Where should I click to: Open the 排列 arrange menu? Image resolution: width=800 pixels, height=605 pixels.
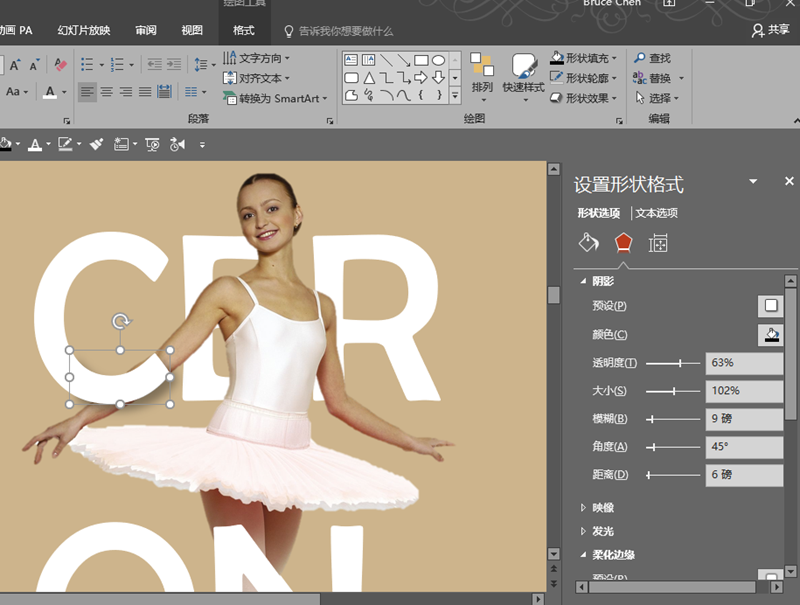pyautogui.click(x=482, y=76)
